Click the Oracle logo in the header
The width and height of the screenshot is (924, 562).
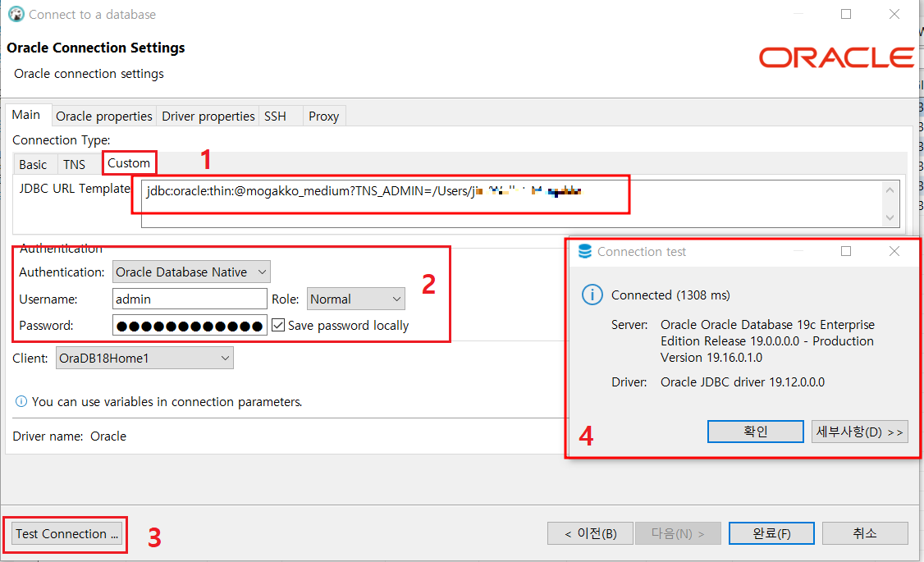tap(836, 57)
